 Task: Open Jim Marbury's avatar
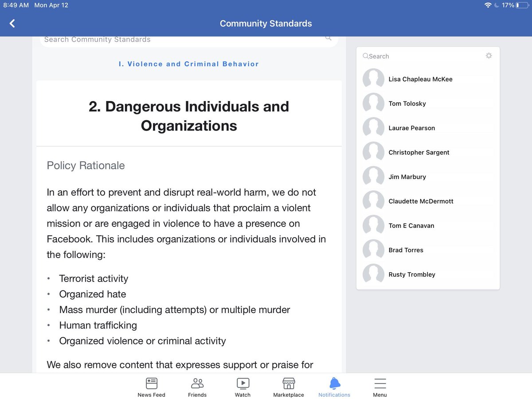(373, 176)
